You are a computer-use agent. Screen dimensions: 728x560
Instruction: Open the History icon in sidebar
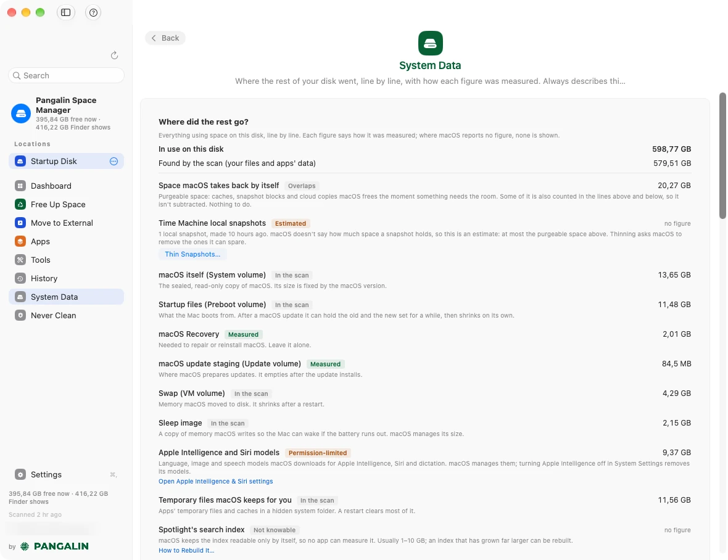(20, 278)
